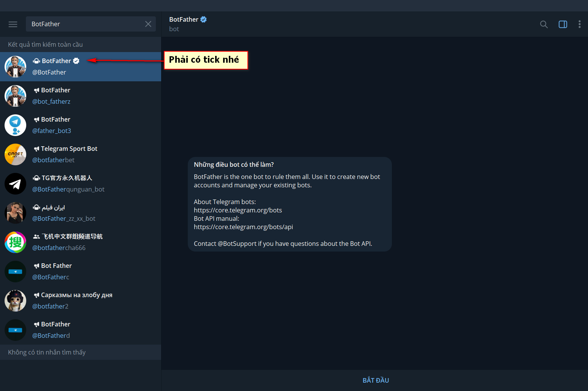The image size is (588, 391).
Task: Click the @BotFather_zz_xx_bot avatar
Action: [15, 213]
